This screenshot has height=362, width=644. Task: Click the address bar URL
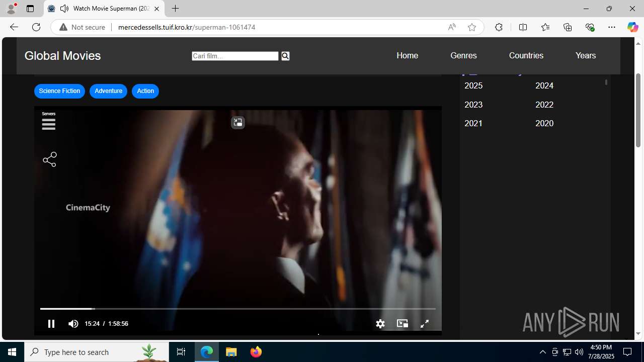pos(187,27)
